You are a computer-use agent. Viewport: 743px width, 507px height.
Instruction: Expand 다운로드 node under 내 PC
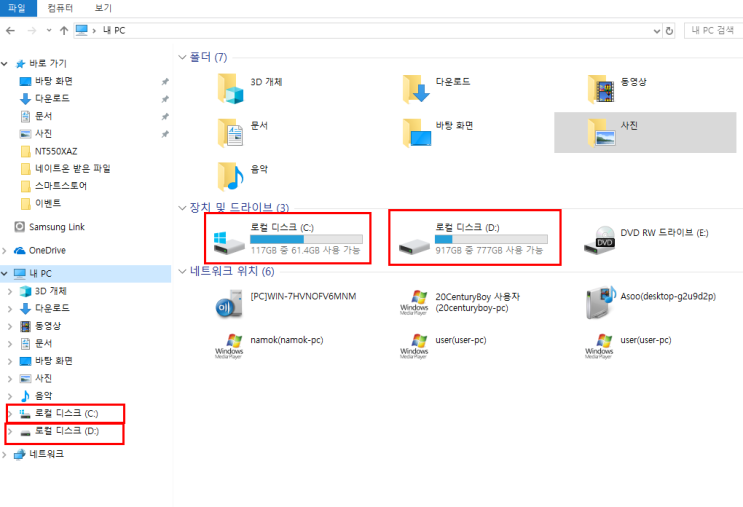10,309
